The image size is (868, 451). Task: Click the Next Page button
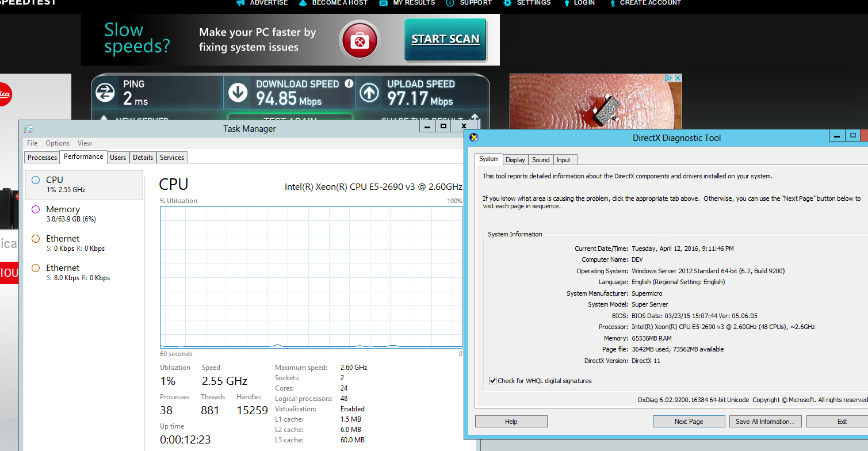[x=689, y=422]
